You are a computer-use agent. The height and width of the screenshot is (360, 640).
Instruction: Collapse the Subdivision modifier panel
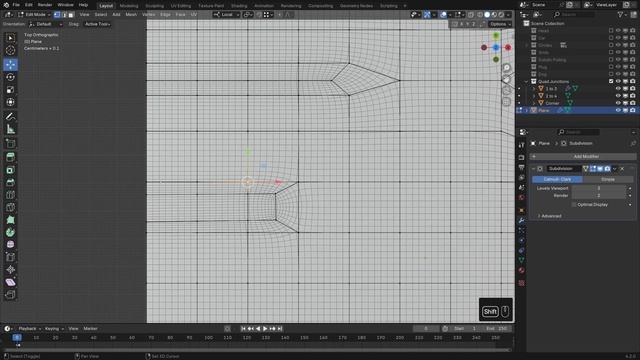(533, 169)
